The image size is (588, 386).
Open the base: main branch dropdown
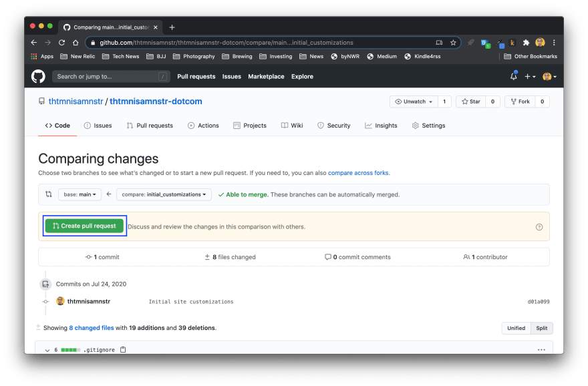click(80, 194)
